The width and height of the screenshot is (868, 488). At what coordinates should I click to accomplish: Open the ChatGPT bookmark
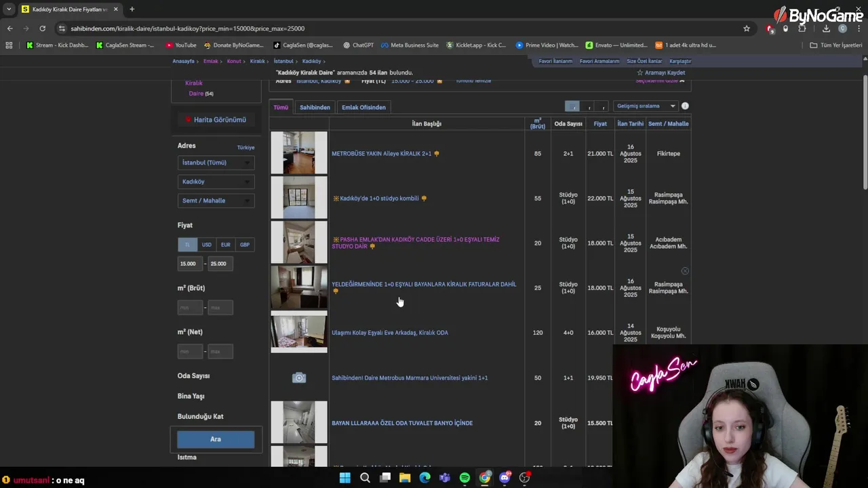(x=358, y=45)
